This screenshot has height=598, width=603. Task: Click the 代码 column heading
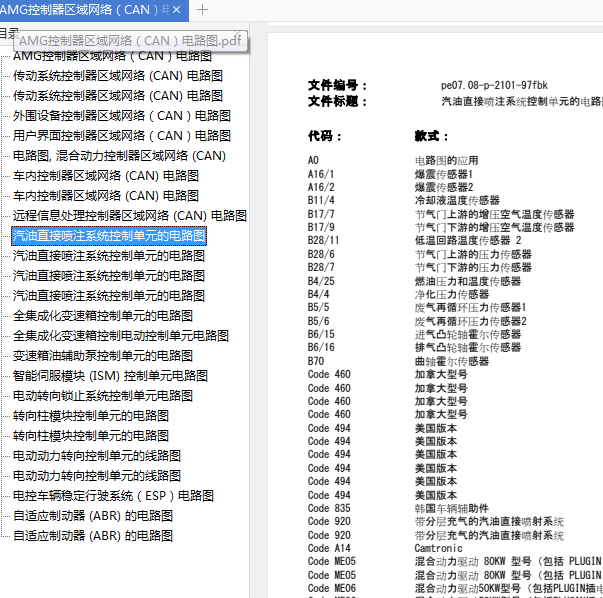(325, 136)
